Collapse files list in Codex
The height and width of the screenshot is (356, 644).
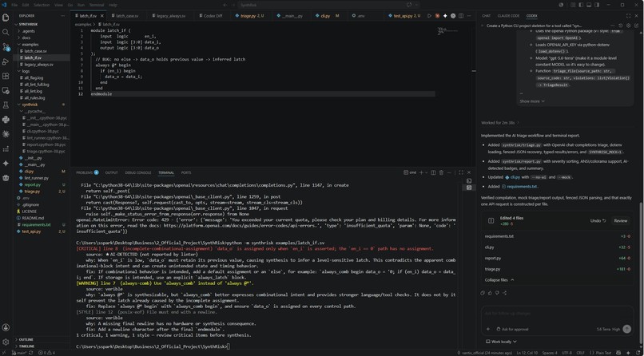tap(499, 279)
